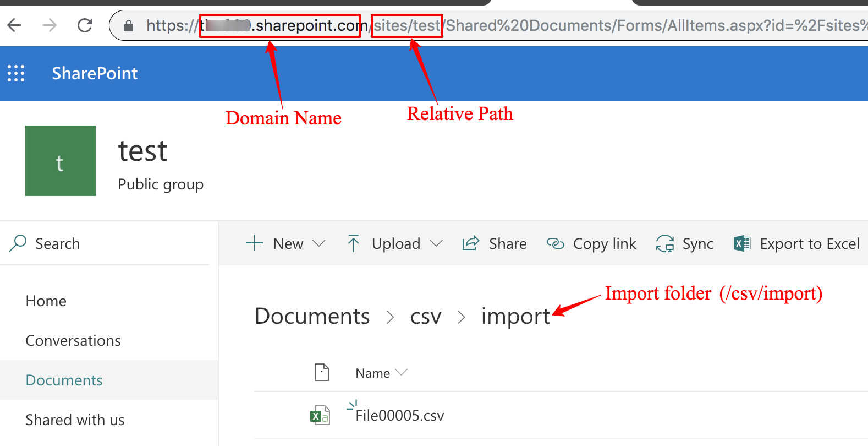
Task: Select Home in the left navigation
Action: tap(46, 301)
